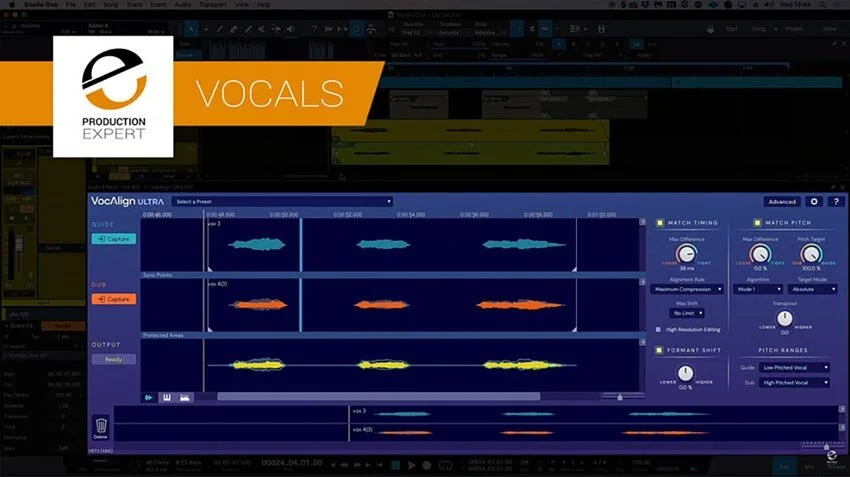Toggle Formant Shift checkbox
Viewport: 850px width, 477px height.
659,350
